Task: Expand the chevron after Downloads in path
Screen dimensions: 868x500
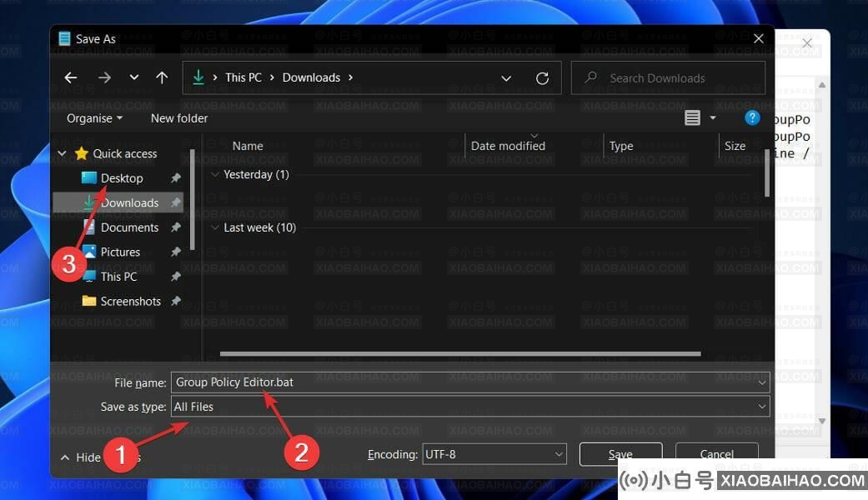Action: 350,77
